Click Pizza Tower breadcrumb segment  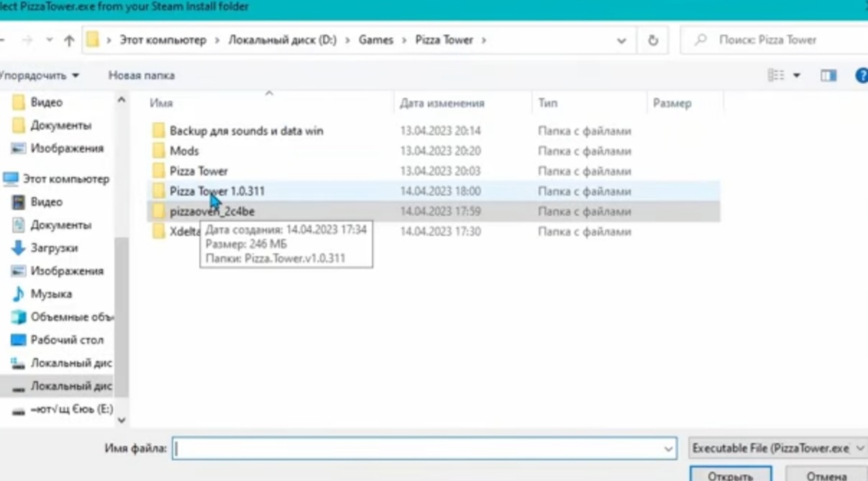(x=444, y=40)
